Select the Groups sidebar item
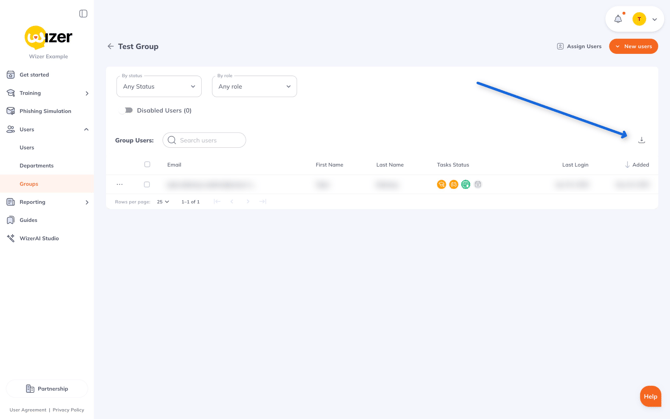 (x=47, y=184)
